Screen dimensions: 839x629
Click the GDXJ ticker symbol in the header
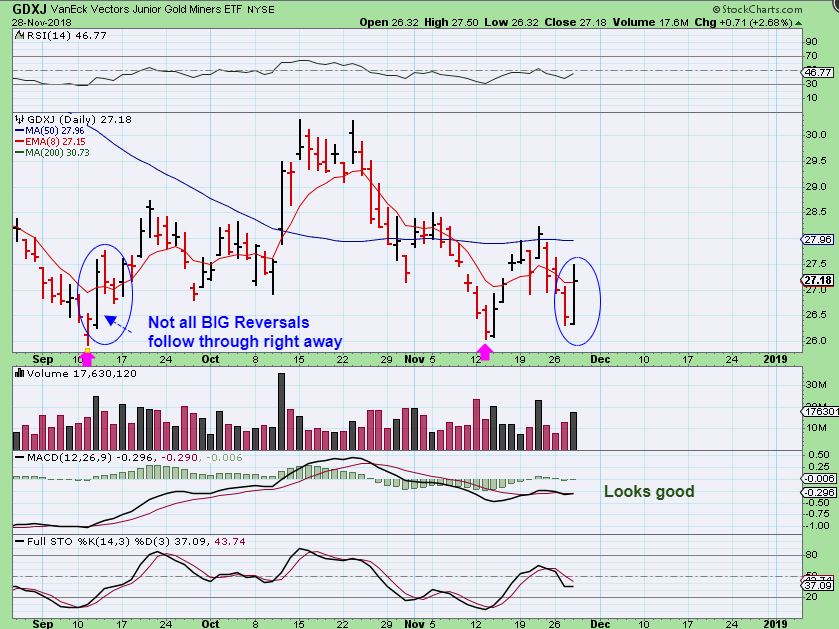(29, 9)
